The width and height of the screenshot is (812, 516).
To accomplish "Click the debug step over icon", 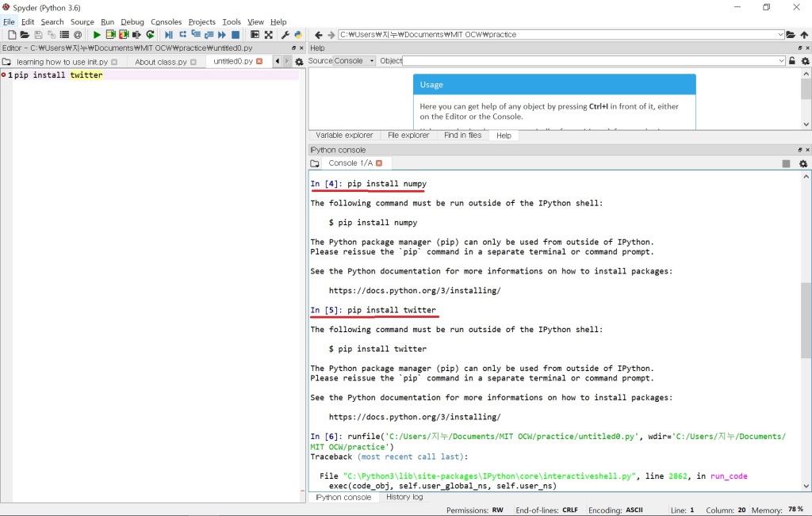I will 182,35.
